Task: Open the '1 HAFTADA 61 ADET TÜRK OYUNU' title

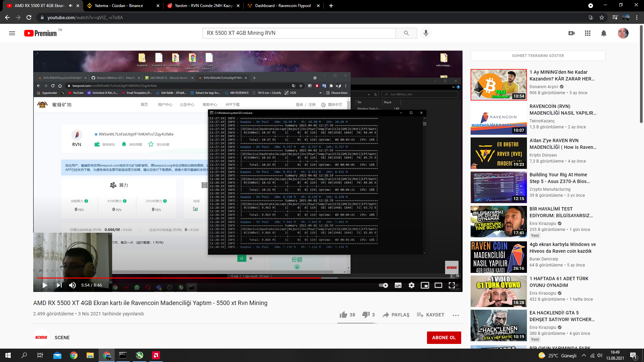Action: 559,282
